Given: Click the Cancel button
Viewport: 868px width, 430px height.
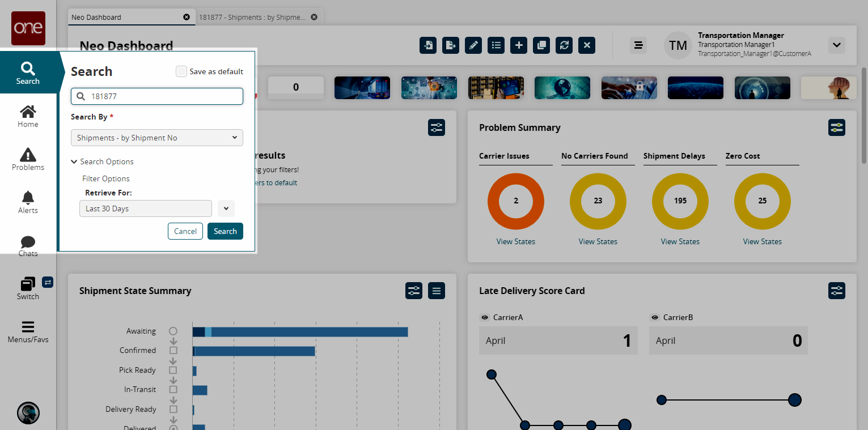Looking at the screenshot, I should point(185,231).
